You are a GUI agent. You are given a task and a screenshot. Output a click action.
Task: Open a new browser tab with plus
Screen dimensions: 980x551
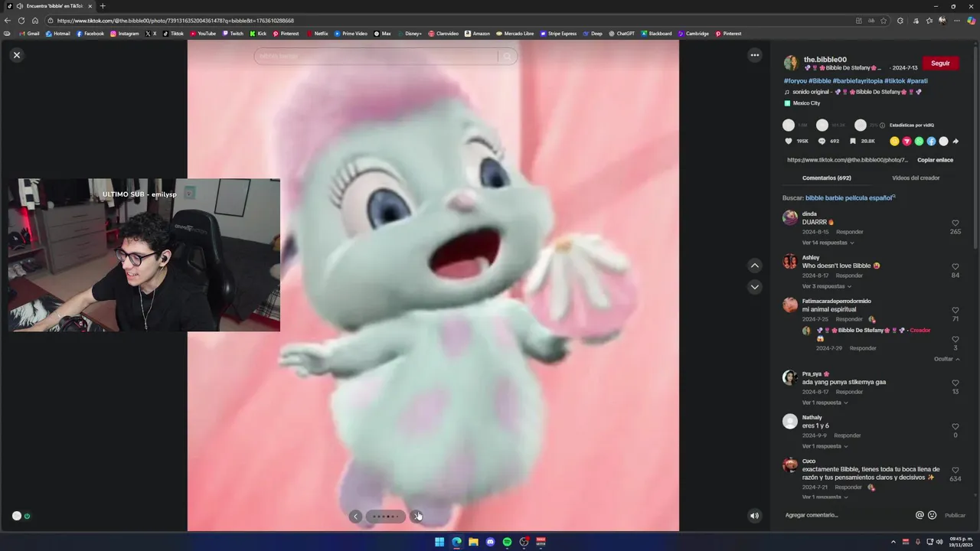(103, 6)
